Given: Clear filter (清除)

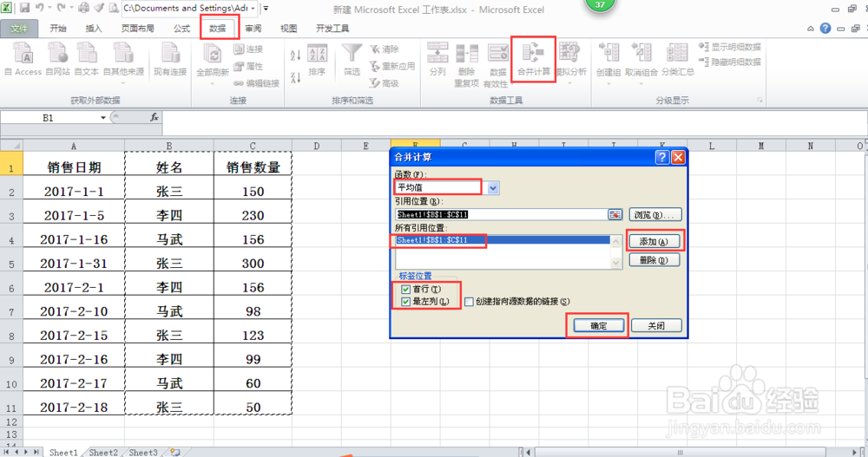Looking at the screenshot, I should pos(385,49).
